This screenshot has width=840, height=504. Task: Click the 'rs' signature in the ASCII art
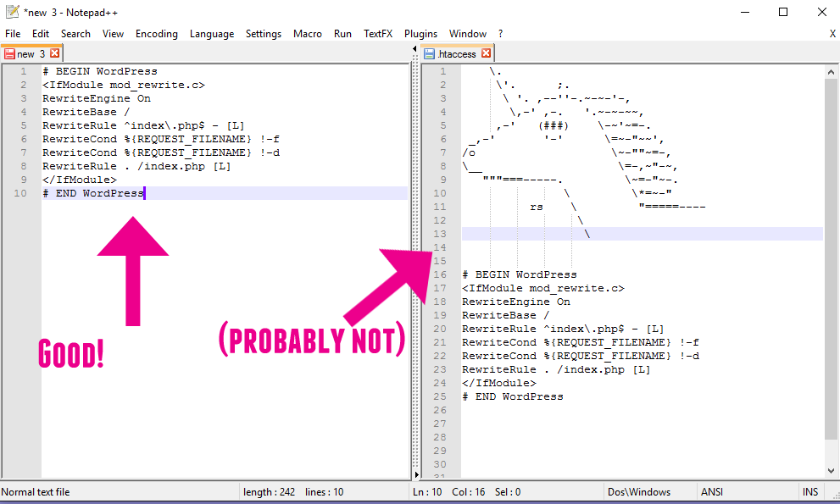(537, 207)
